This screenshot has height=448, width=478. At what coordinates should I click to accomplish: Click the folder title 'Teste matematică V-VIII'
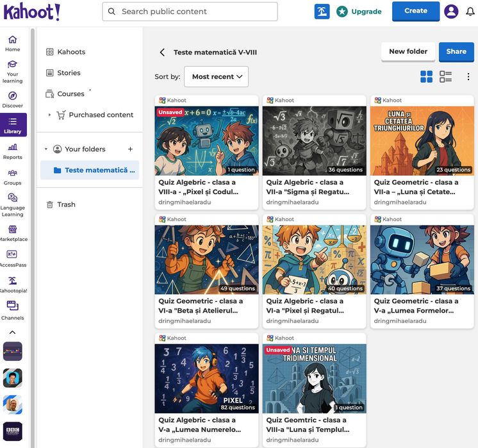point(215,53)
